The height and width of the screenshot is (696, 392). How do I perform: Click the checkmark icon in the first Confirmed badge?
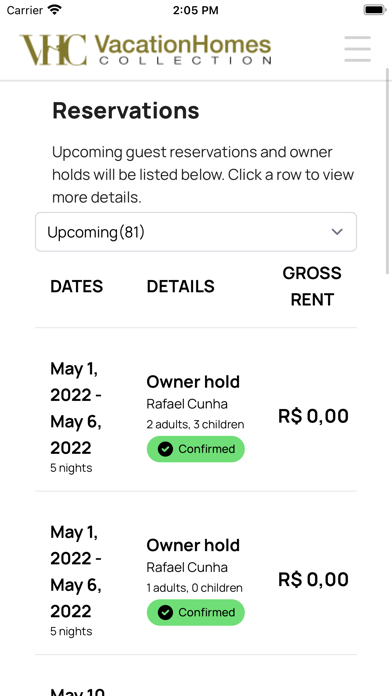click(165, 449)
